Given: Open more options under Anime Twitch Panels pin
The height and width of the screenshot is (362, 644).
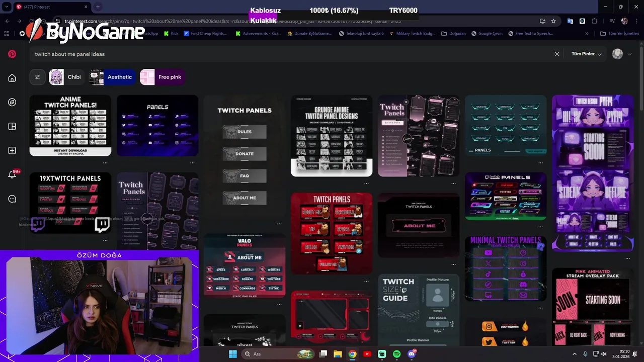Looking at the screenshot, I should point(105,163).
